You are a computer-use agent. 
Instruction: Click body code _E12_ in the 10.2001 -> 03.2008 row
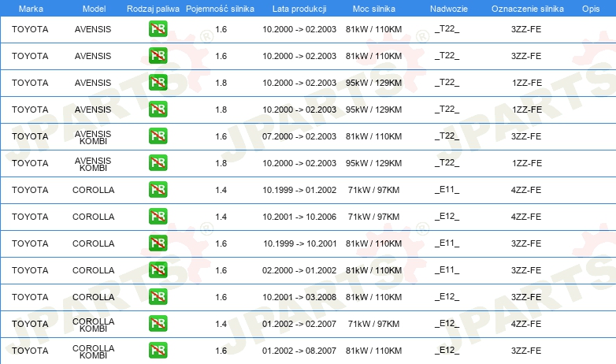pyautogui.click(x=447, y=296)
